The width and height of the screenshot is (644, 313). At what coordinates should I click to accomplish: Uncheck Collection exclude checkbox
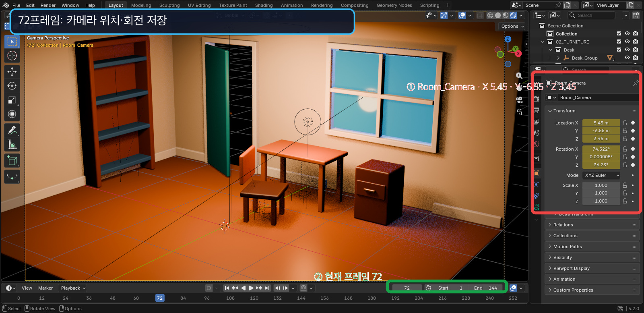(x=619, y=34)
